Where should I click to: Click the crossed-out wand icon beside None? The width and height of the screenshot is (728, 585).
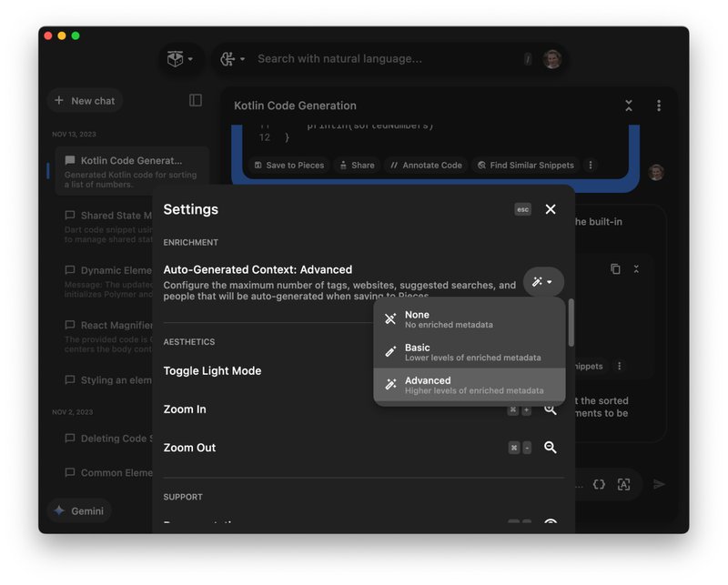click(x=390, y=319)
